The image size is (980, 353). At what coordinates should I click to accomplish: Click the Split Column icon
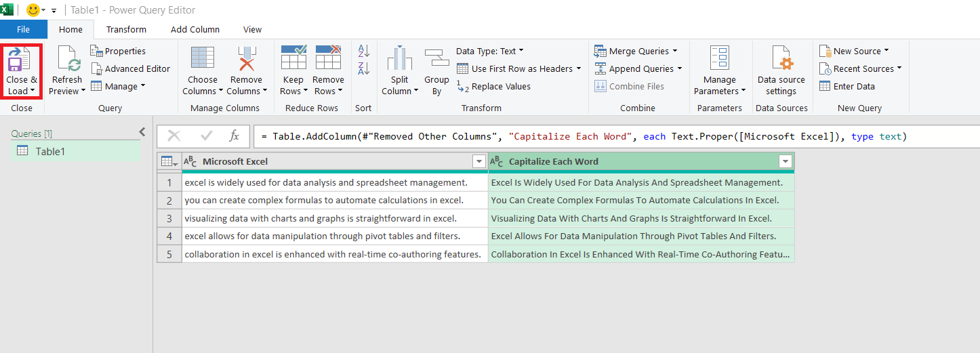pos(400,59)
